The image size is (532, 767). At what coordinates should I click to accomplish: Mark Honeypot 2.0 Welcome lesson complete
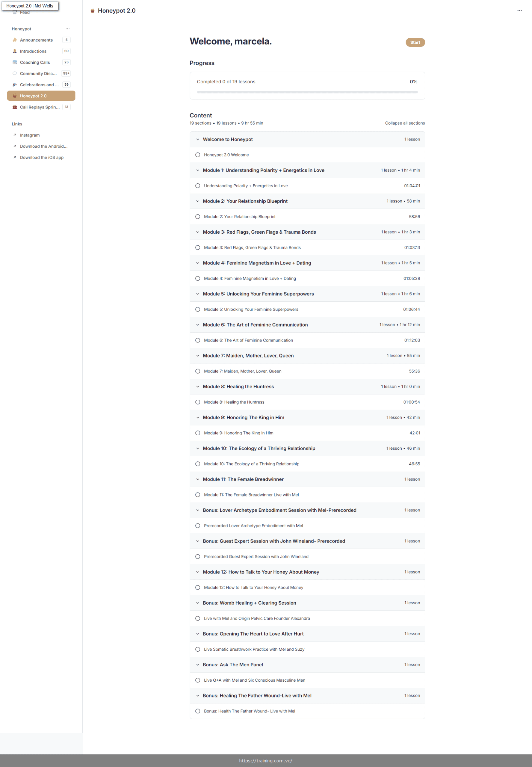(198, 155)
